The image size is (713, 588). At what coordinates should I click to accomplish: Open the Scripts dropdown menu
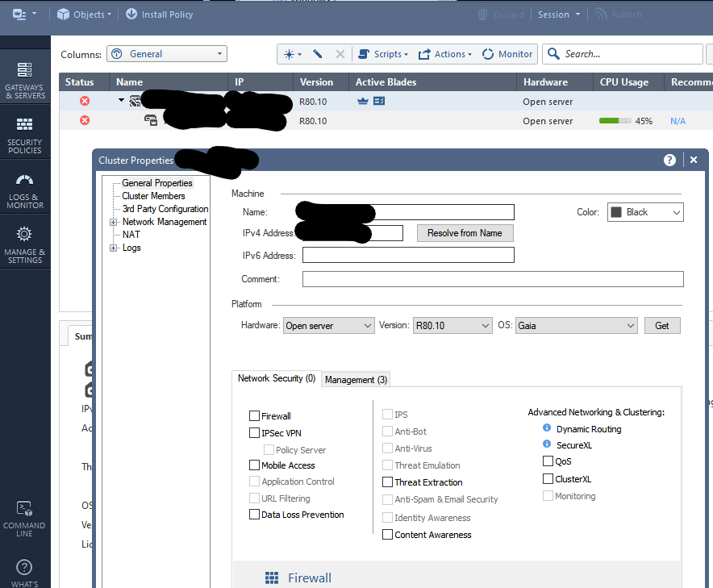(x=383, y=54)
